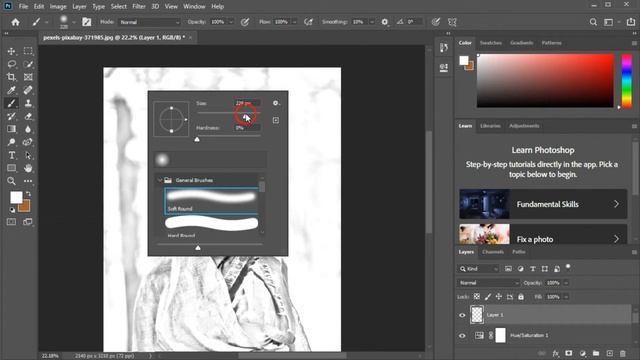Create new brush preset from picker
This screenshot has height=360, width=640.
click(276, 120)
